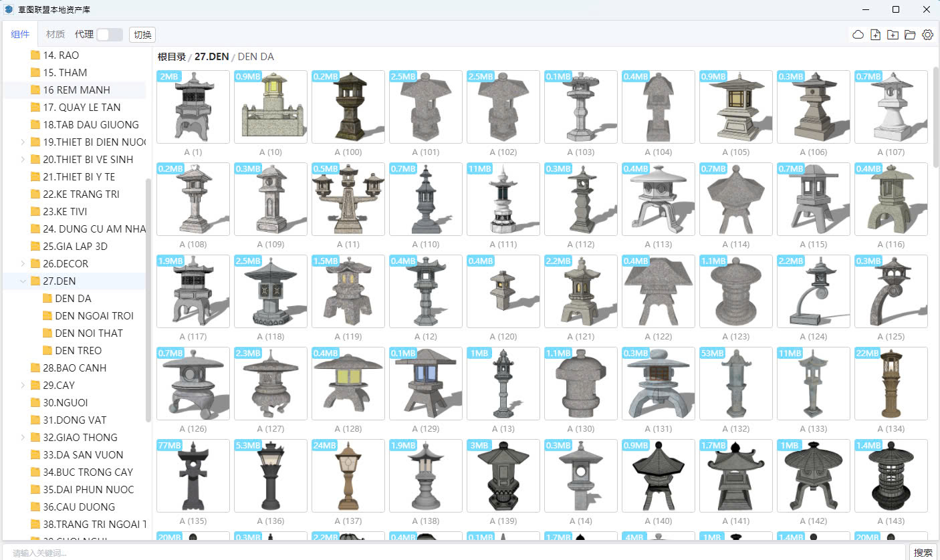This screenshot has height=560, width=940.
Task: Click the 切换 button
Action: [x=142, y=35]
